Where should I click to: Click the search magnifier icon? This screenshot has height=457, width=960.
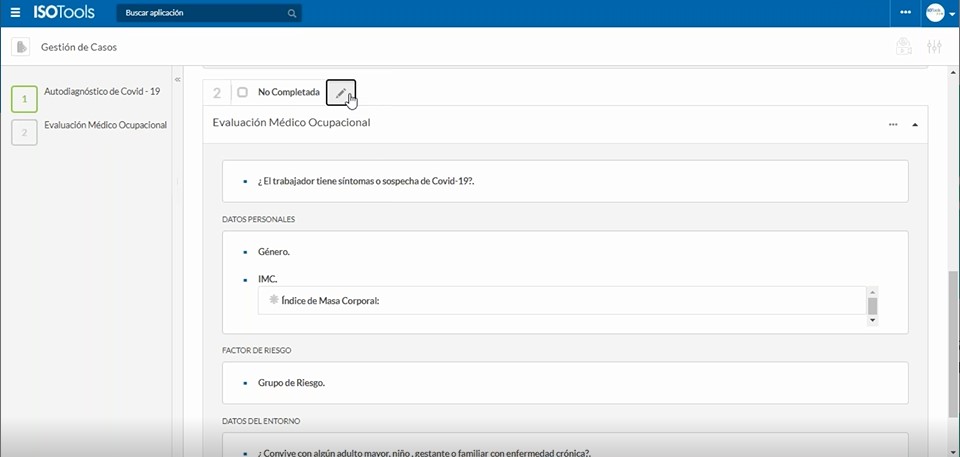(291, 13)
